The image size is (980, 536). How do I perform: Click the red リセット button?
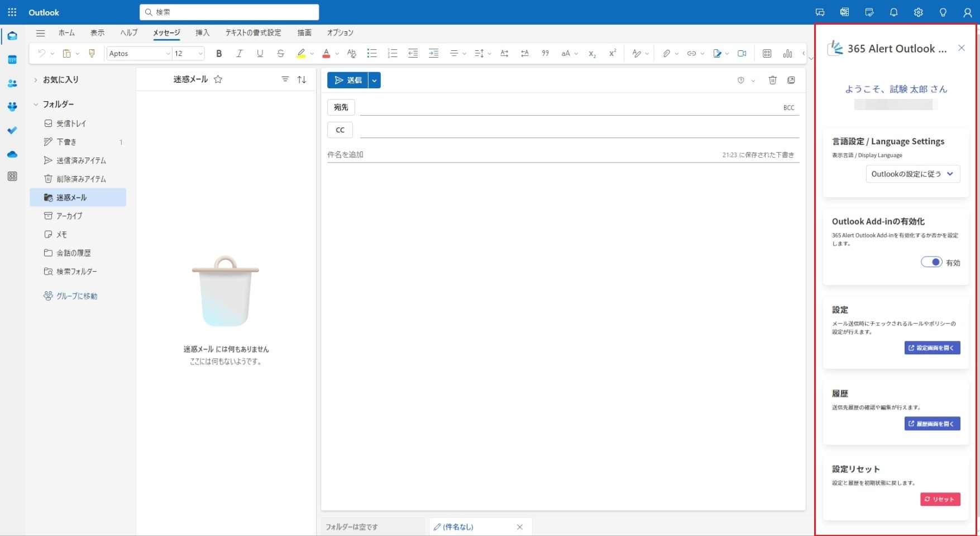pos(940,499)
